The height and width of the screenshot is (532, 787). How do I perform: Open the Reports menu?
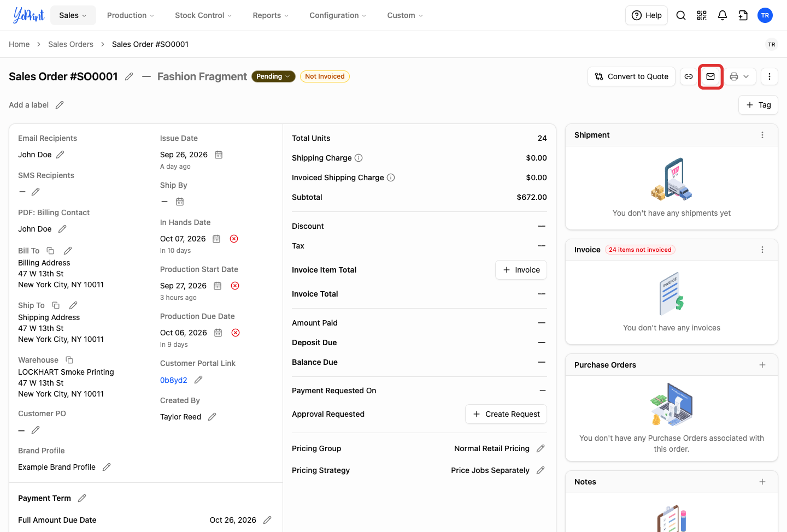click(271, 15)
